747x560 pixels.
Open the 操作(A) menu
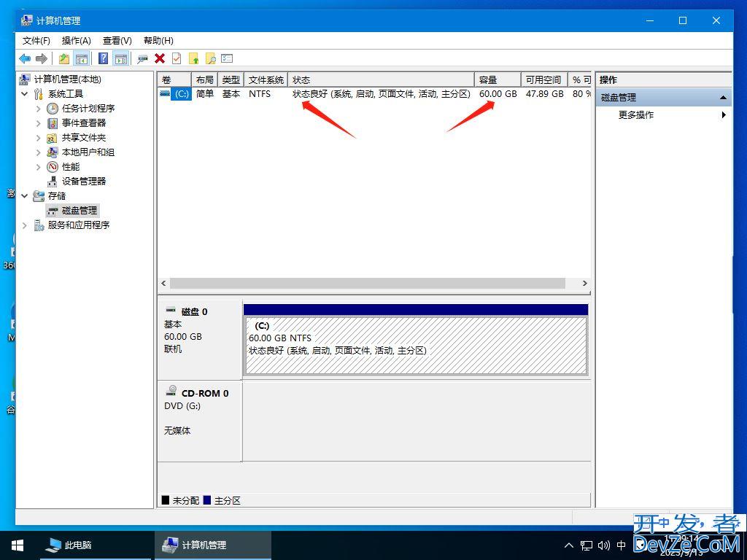click(x=76, y=41)
